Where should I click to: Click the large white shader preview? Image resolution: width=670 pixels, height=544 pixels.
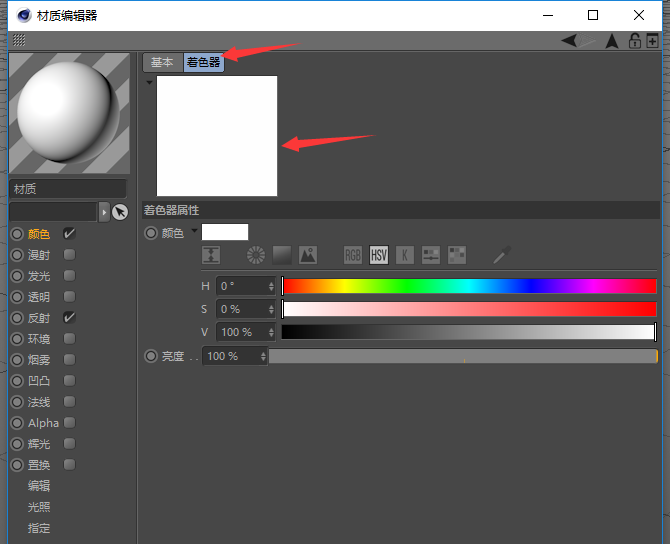click(217, 136)
